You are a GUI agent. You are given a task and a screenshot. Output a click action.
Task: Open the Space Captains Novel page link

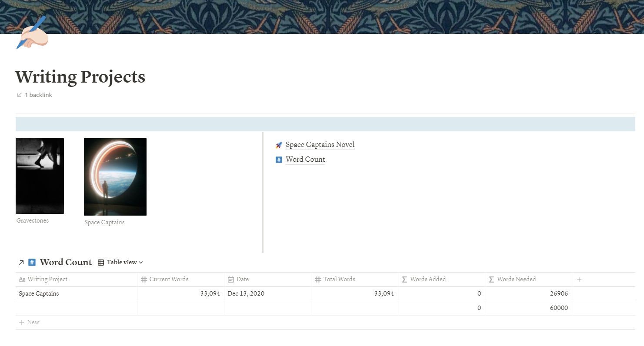pos(320,145)
